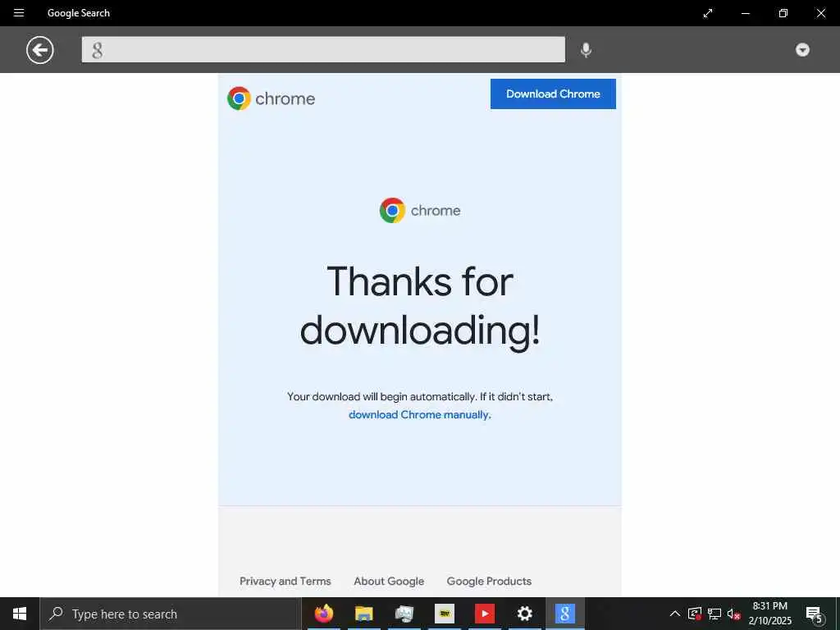Image resolution: width=840 pixels, height=630 pixels.
Task: Click the Google 'g' icon in search box
Action: pos(97,50)
